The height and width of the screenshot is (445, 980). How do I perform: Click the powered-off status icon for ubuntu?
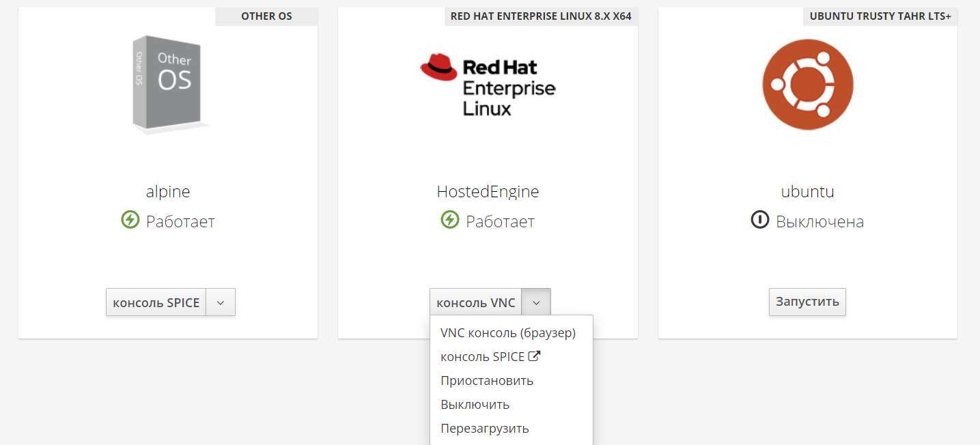[x=760, y=220]
